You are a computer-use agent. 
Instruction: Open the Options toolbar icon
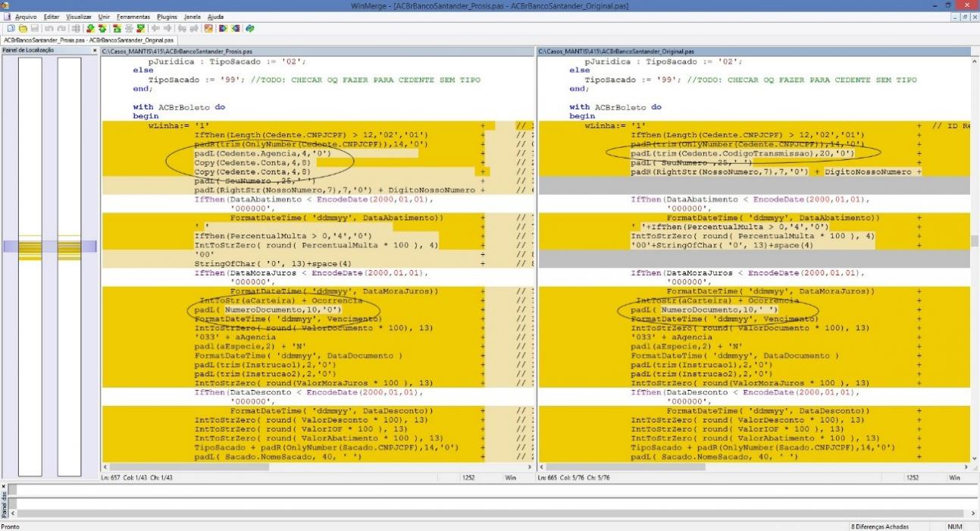point(208,28)
